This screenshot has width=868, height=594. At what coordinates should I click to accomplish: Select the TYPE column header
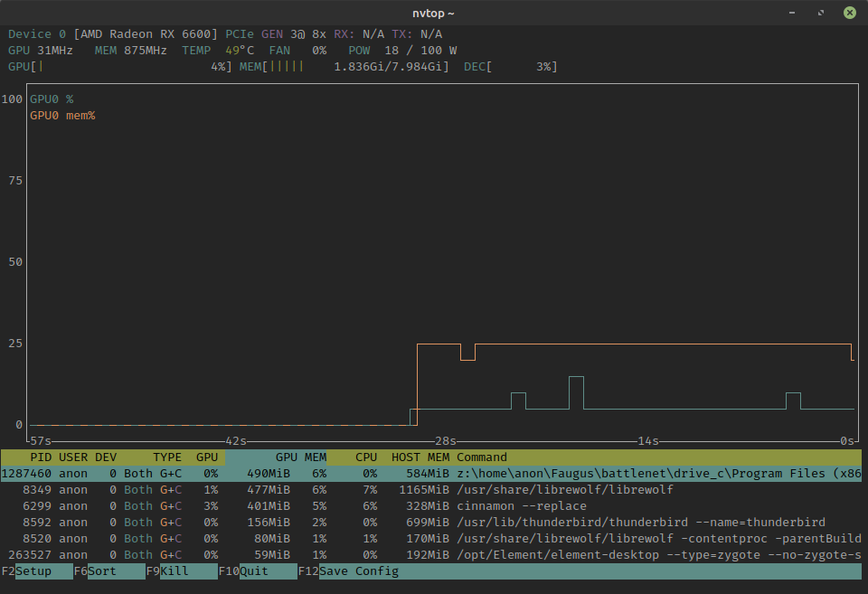click(167, 457)
